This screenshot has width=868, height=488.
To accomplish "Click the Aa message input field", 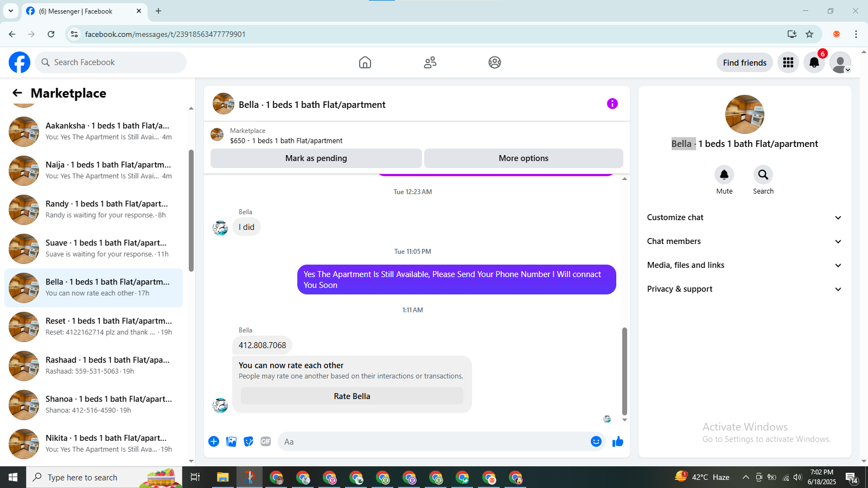I will (x=434, y=441).
